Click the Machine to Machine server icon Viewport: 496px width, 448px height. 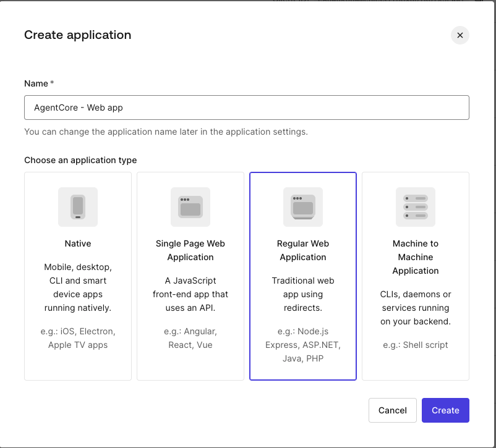tap(415, 207)
